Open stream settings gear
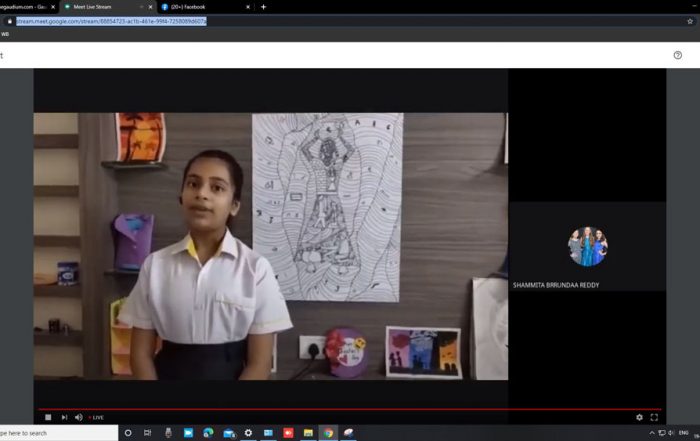 [640, 417]
